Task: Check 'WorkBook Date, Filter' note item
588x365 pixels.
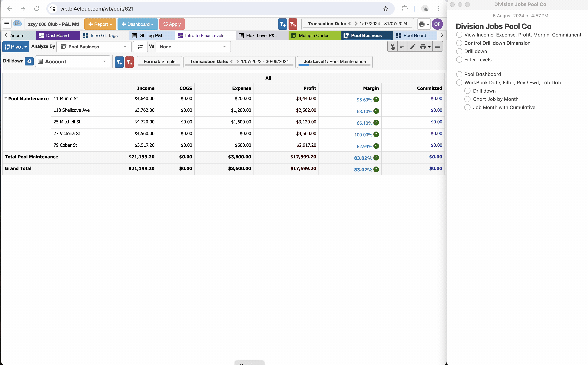Action: click(x=459, y=83)
